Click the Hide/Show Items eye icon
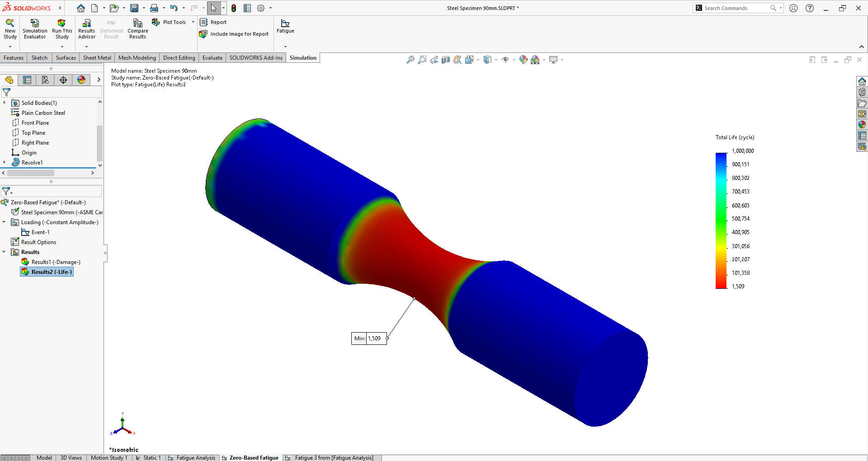 506,59
